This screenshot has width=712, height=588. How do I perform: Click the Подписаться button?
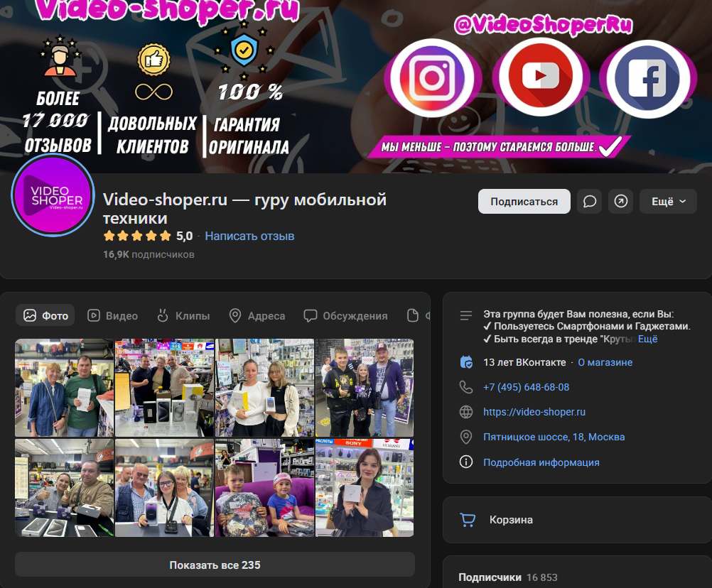[x=524, y=201]
